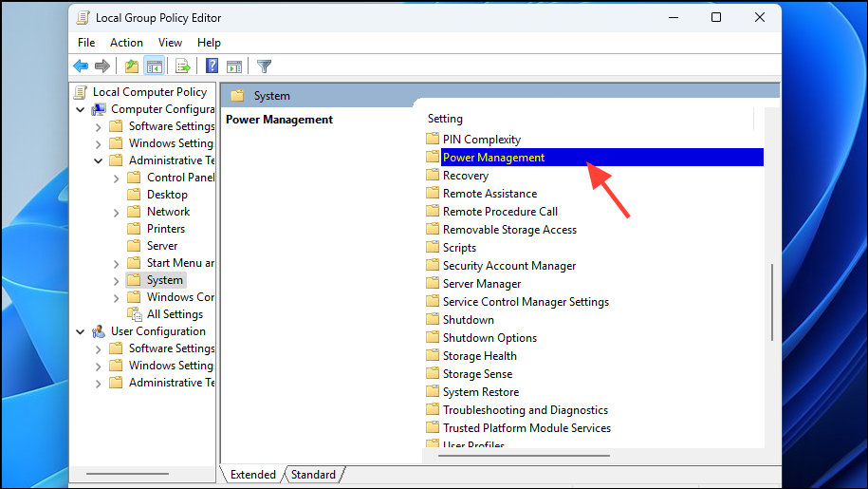Select Trusted Platform Module Services folder
Image resolution: width=868 pixels, height=489 pixels.
pyautogui.click(x=526, y=427)
